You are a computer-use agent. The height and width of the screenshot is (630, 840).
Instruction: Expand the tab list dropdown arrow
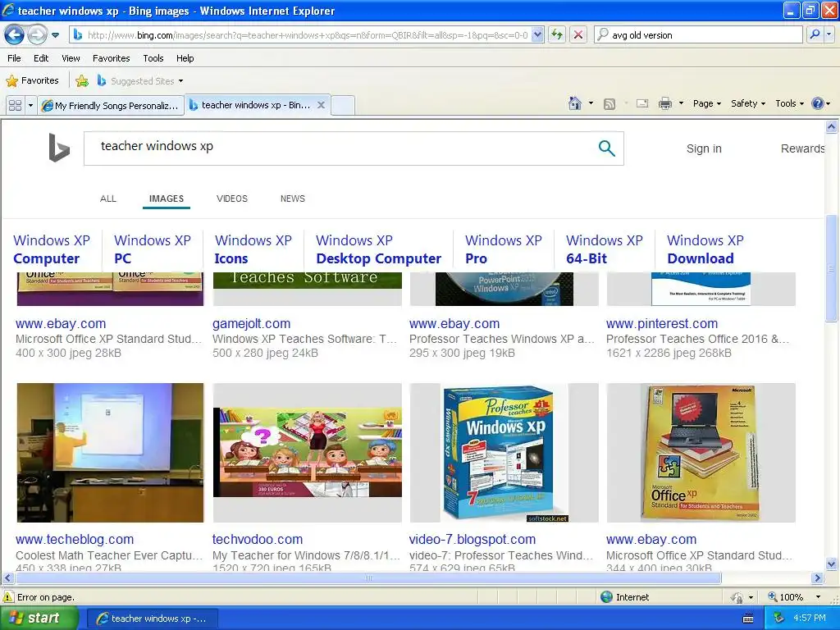[30, 105]
